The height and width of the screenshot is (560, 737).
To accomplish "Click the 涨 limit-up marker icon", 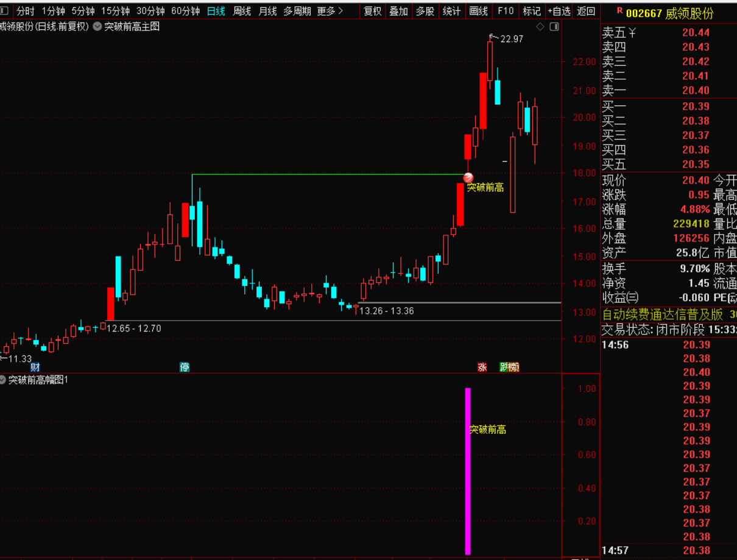I will pos(482,367).
